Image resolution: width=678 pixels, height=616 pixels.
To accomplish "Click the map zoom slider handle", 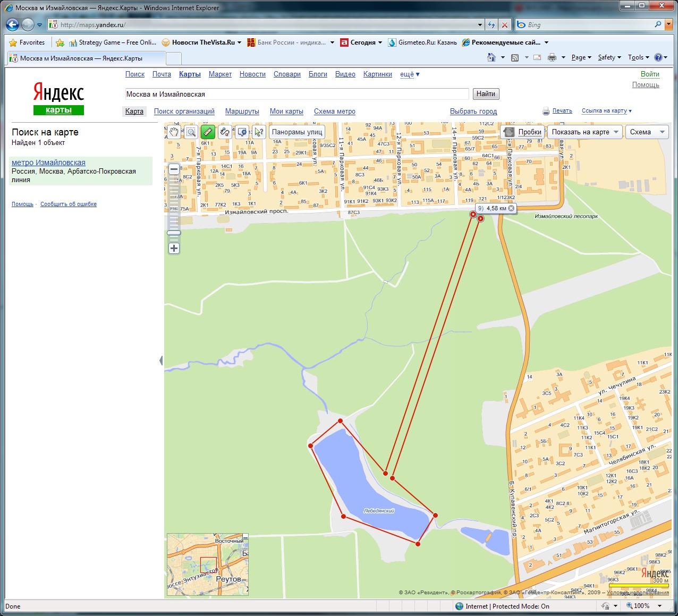I will click(x=174, y=233).
